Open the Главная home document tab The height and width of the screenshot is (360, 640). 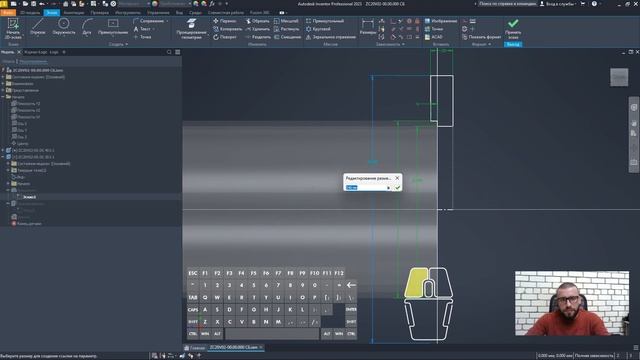pyautogui.click(x=195, y=348)
